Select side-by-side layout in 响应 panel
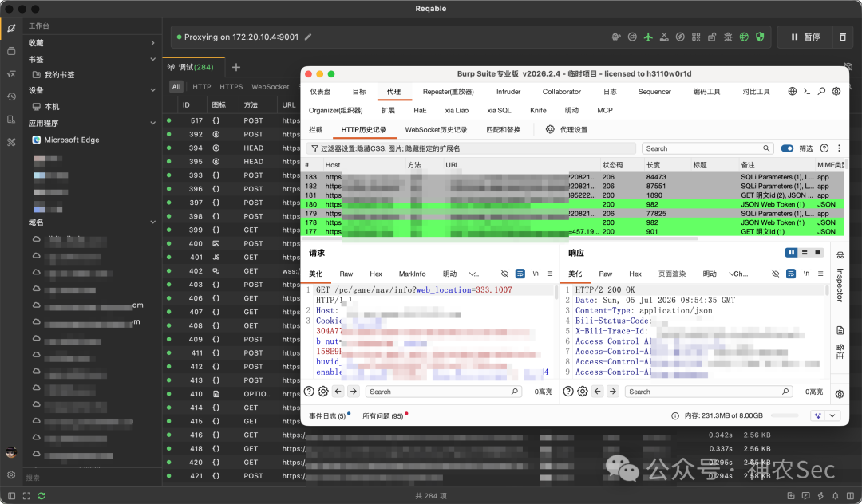The height and width of the screenshot is (504, 862). pos(791,253)
